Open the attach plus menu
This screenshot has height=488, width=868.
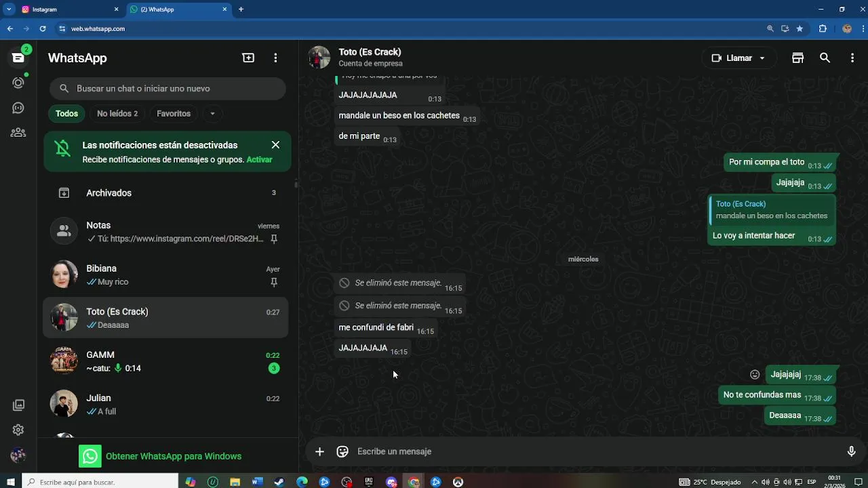click(x=319, y=451)
